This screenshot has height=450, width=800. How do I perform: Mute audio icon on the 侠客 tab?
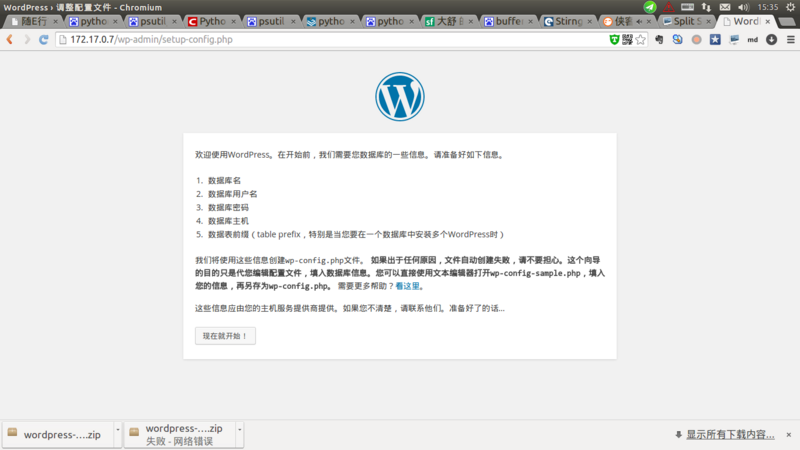point(639,21)
